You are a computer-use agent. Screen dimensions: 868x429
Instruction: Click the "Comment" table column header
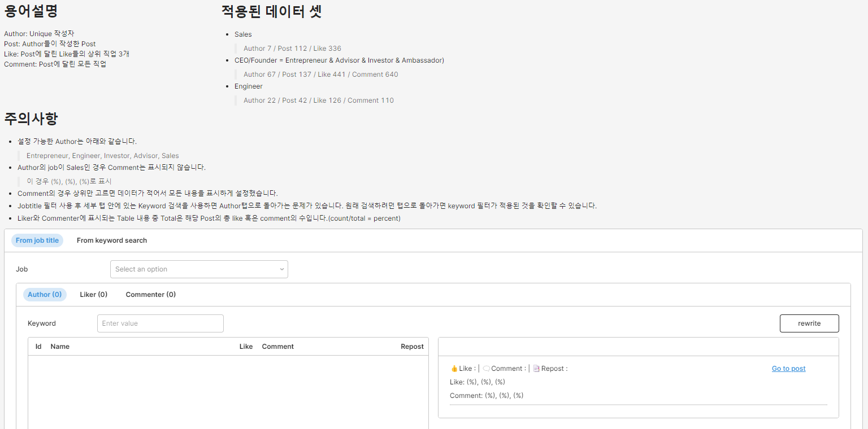[x=278, y=347]
